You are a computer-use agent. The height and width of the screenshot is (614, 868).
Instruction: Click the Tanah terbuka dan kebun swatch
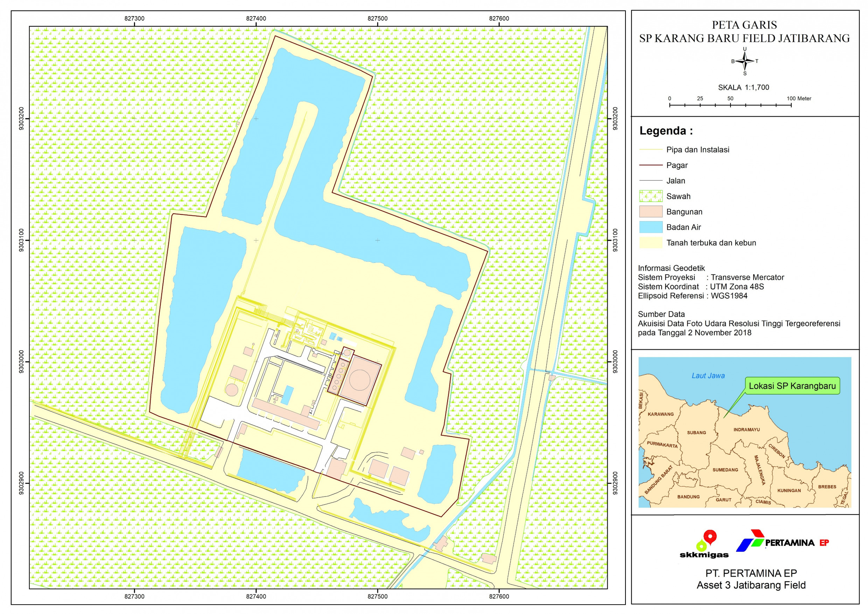651,243
